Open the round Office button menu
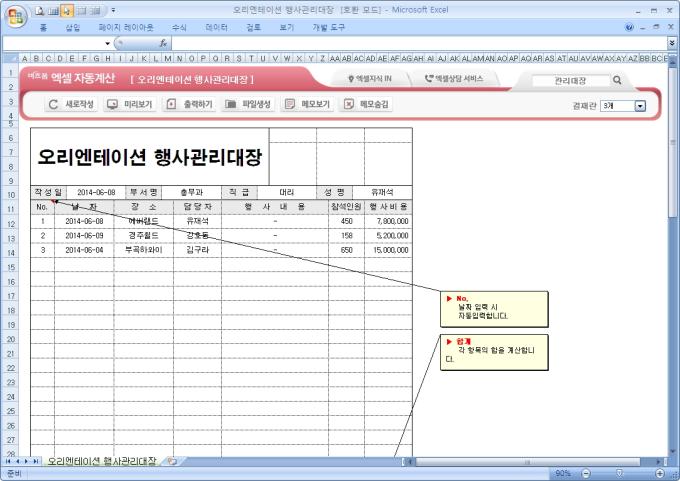680x481 pixels. [x=16, y=16]
